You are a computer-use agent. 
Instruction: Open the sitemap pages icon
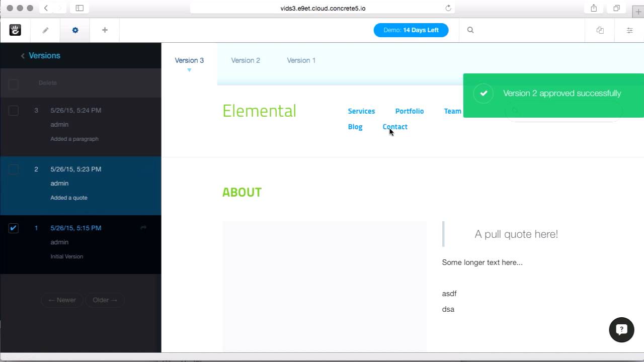point(600,30)
